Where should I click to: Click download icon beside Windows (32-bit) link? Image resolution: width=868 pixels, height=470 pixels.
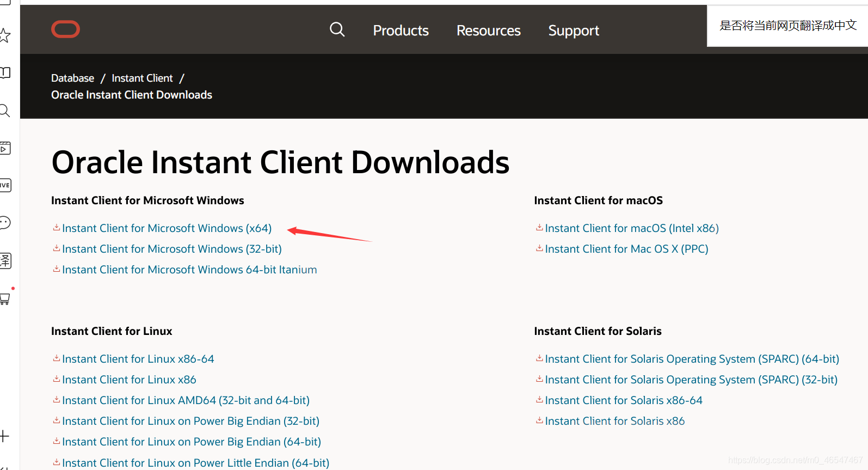coord(56,248)
